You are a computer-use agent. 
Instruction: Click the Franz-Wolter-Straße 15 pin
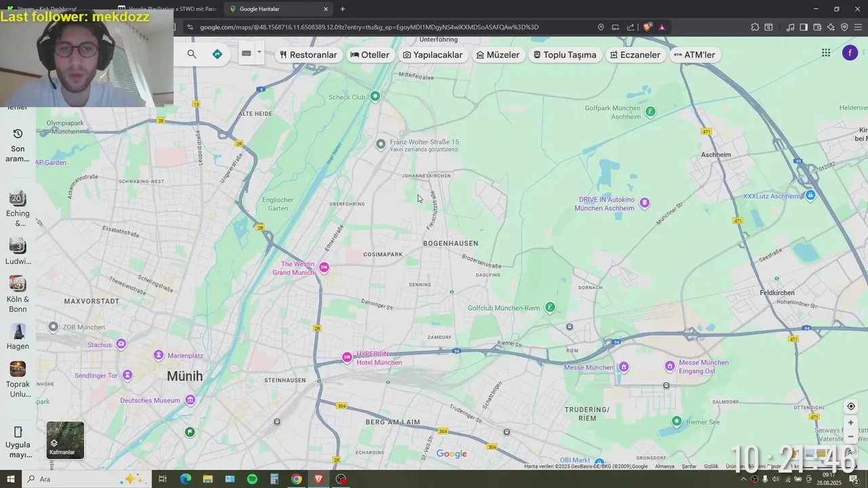pos(380,144)
